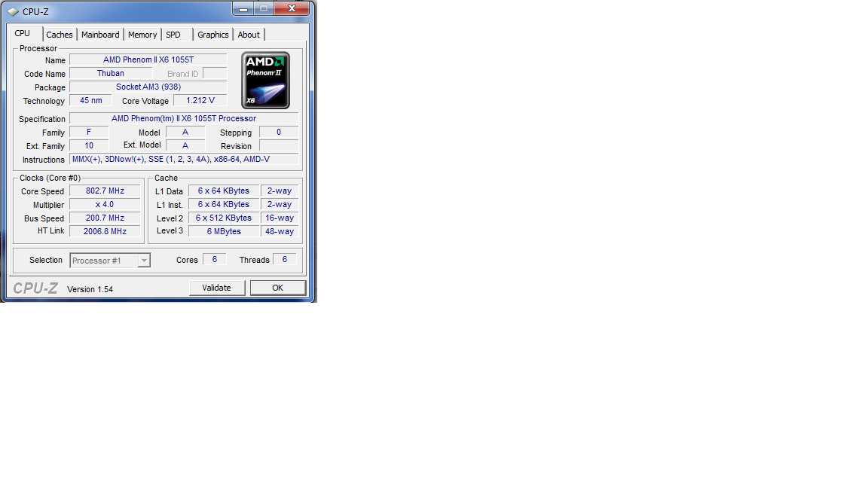Click the Package value Socket AM3 (938)

tap(148, 87)
